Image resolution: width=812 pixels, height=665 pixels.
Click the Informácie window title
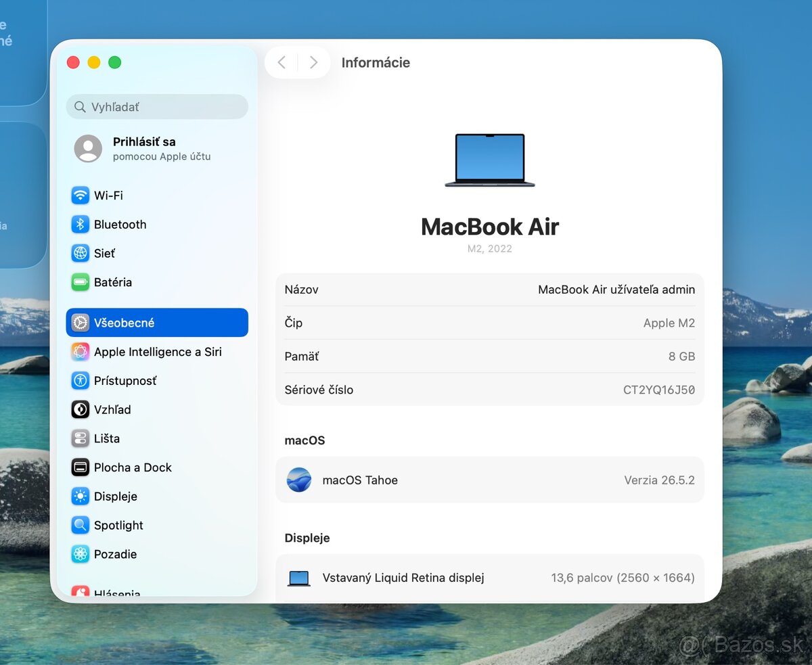376,62
